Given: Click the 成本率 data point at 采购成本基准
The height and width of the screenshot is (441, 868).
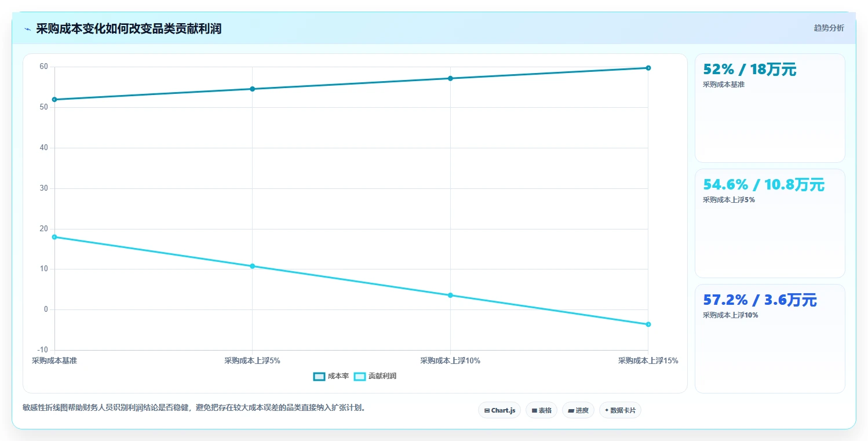Looking at the screenshot, I should click(x=54, y=100).
